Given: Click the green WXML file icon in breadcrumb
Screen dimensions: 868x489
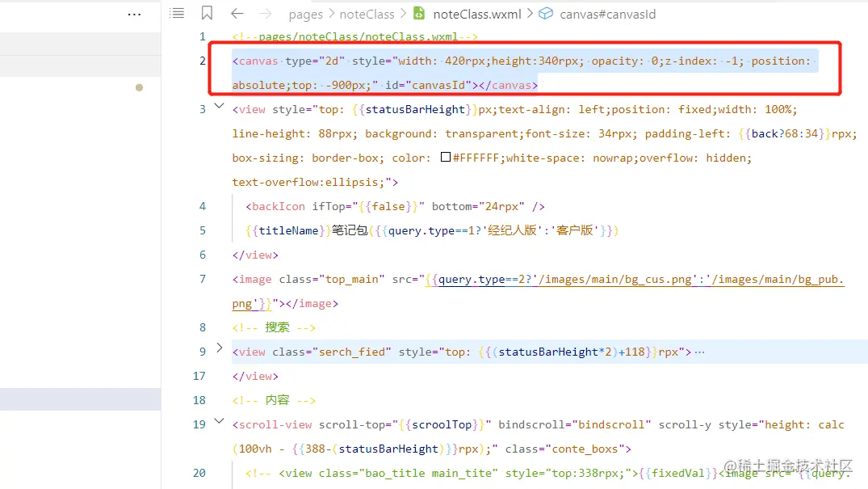Looking at the screenshot, I should click(x=420, y=13).
